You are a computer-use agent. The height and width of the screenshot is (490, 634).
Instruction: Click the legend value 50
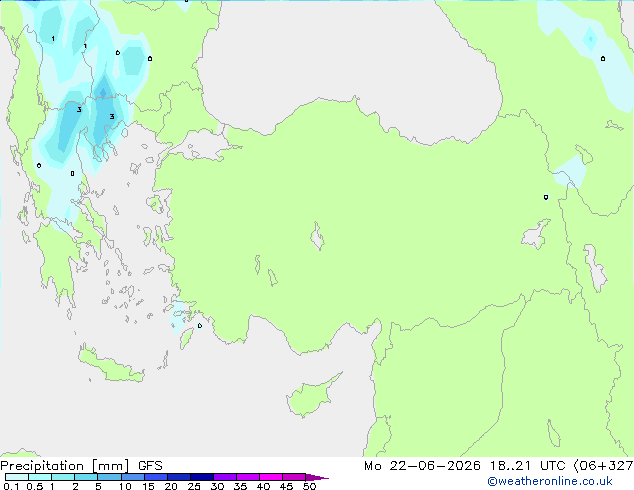(309, 486)
